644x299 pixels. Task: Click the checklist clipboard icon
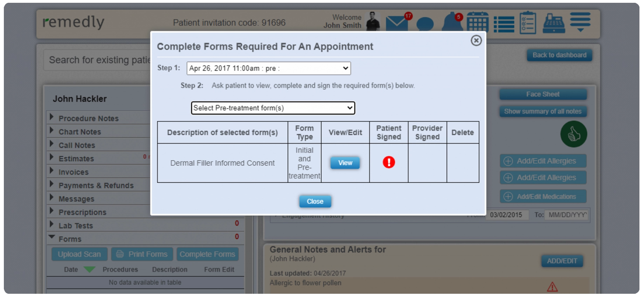[528, 23]
